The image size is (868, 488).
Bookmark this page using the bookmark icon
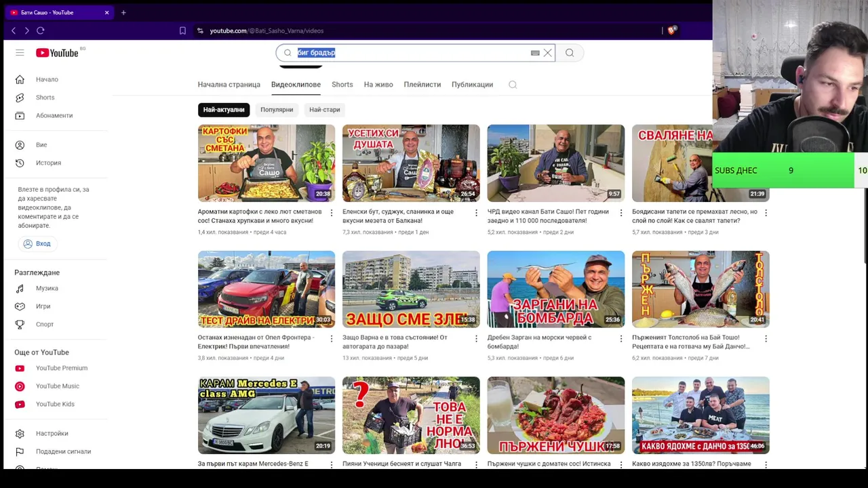182,30
